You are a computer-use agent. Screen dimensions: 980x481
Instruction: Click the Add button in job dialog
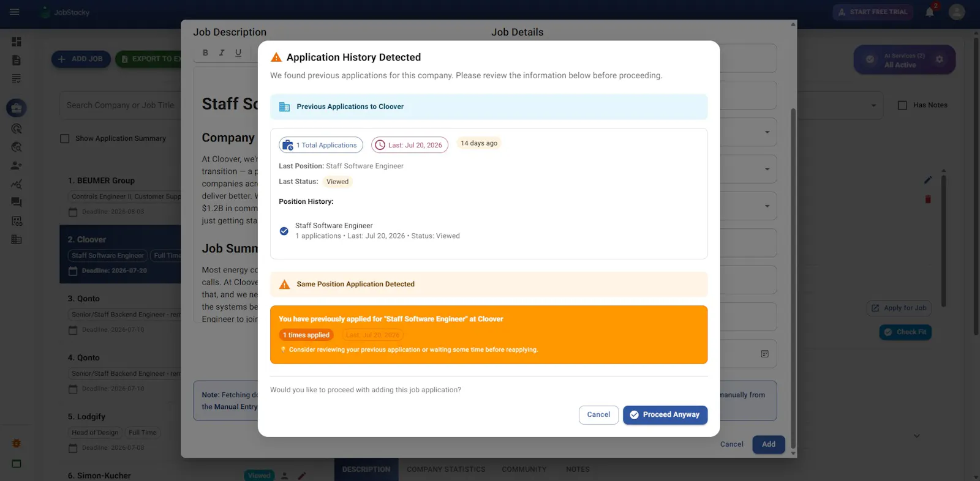(769, 444)
